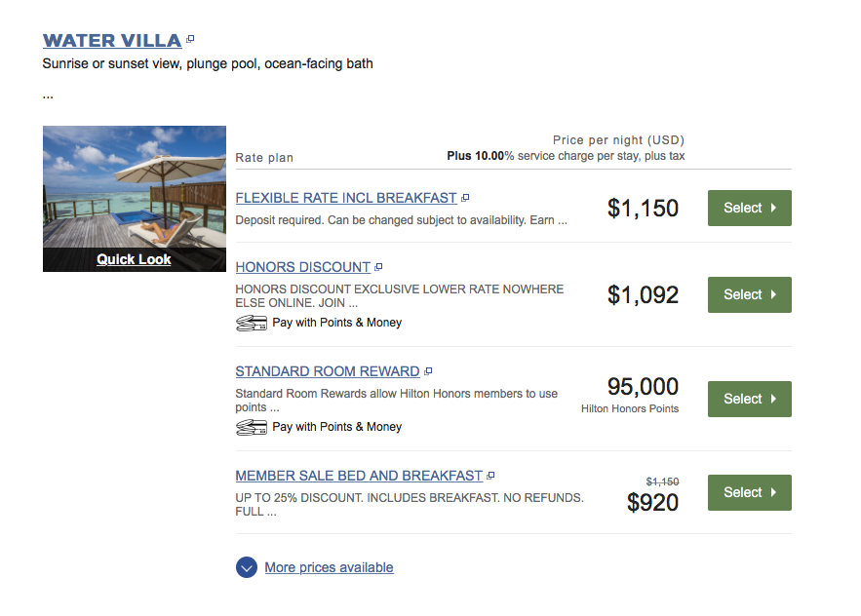Click Points & Money card icon under Standard Room Reward
This screenshot has height=616, width=861.
click(252, 427)
